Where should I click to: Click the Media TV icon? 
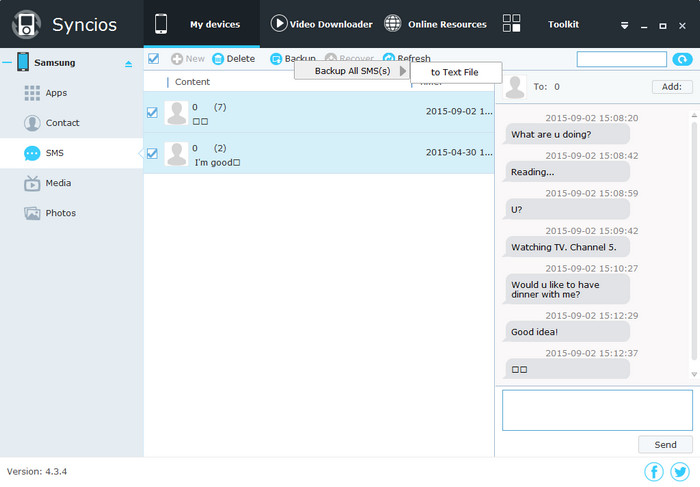pos(32,183)
